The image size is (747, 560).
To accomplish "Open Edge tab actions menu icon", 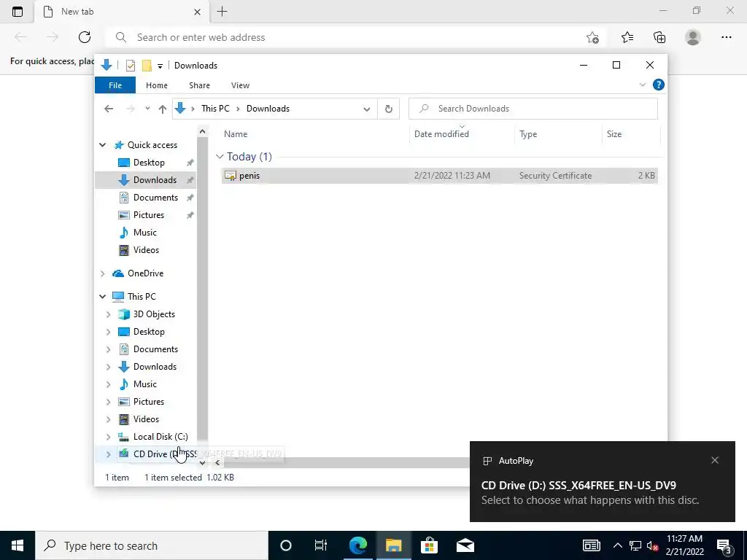I will pyautogui.click(x=18, y=12).
